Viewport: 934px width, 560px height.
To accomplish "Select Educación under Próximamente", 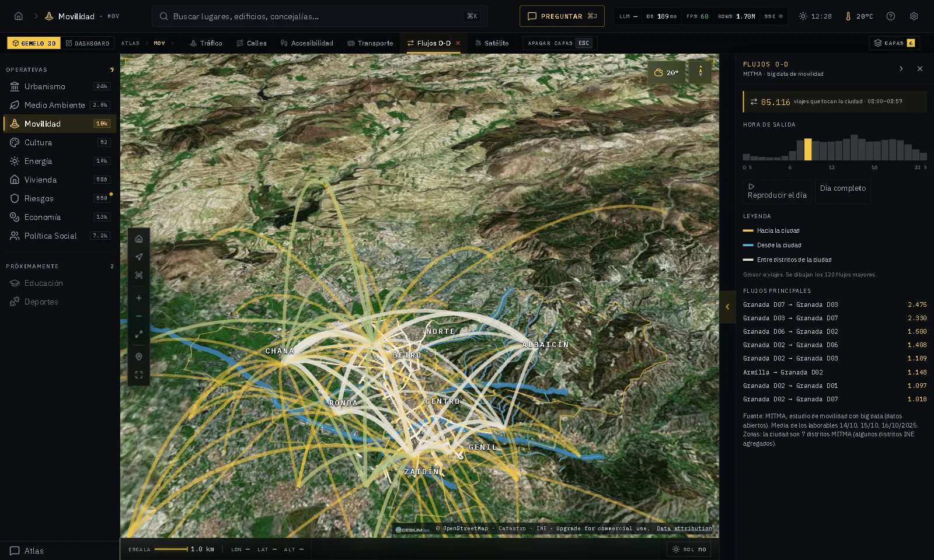I will pyautogui.click(x=60, y=283).
